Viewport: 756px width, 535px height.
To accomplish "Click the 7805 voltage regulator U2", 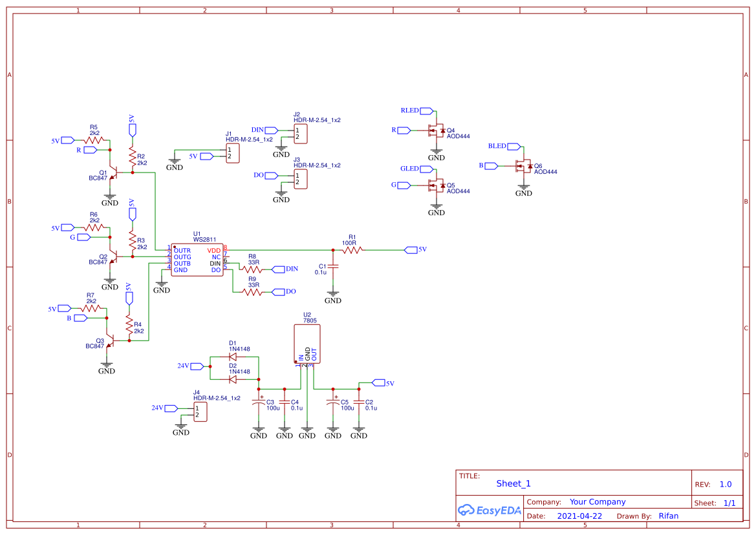I will click(307, 342).
